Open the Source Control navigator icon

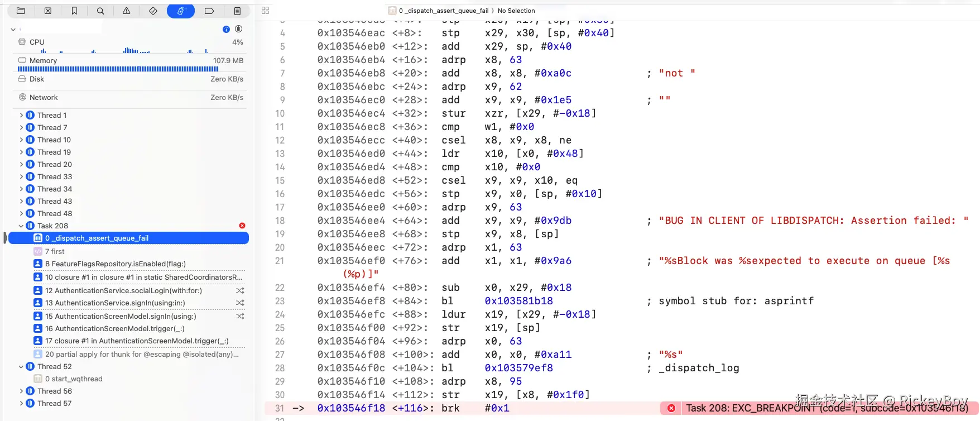[x=47, y=11]
